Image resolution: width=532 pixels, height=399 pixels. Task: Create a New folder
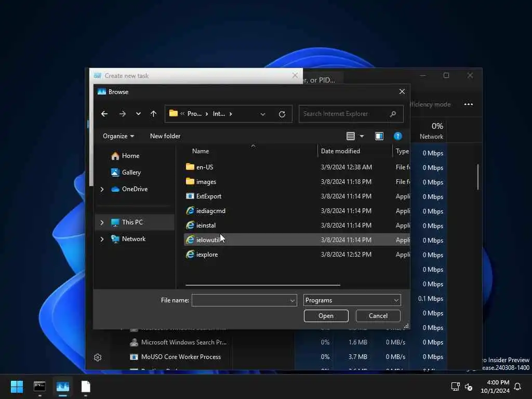pos(165,136)
